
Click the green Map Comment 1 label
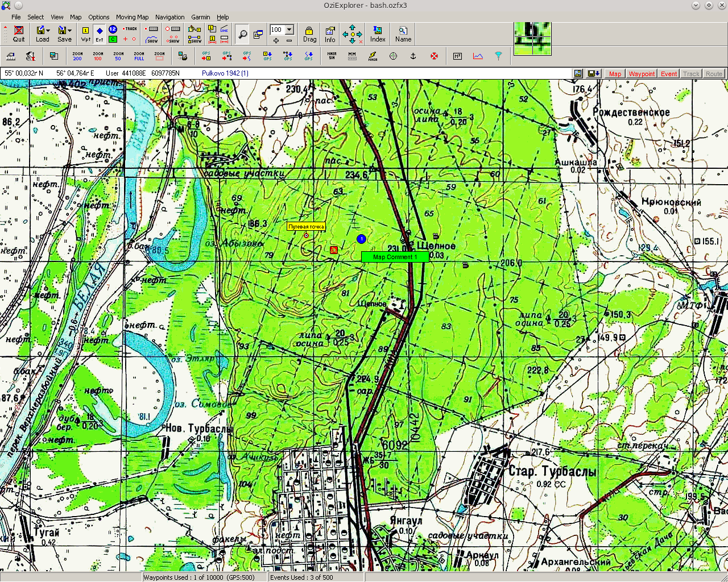[395, 257]
